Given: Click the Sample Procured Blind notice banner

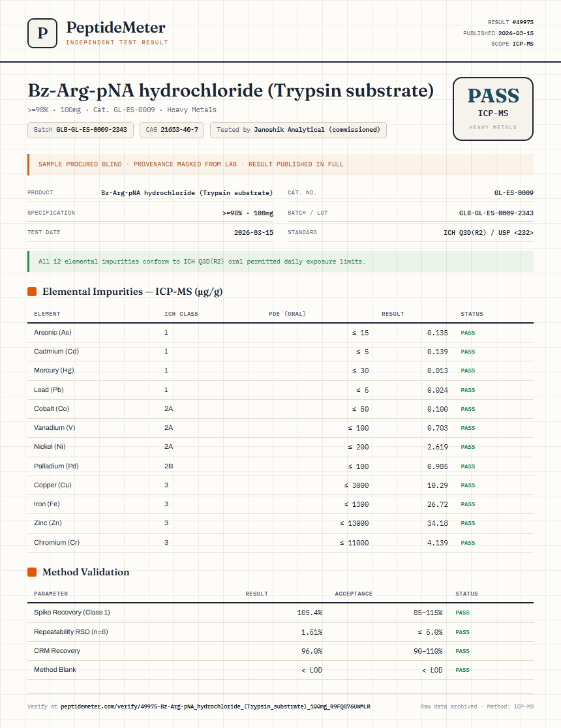Looking at the screenshot, I should pyautogui.click(x=280, y=164).
